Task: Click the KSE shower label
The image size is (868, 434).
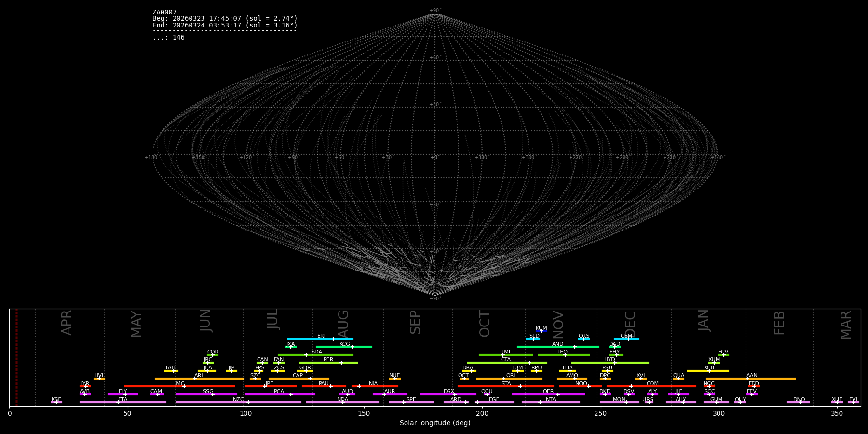Action: pos(56,400)
